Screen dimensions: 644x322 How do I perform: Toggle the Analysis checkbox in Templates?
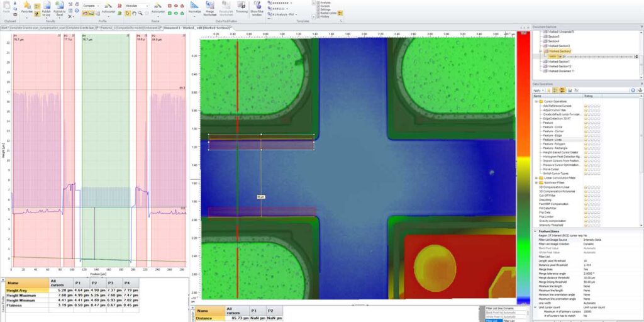click(x=318, y=3)
